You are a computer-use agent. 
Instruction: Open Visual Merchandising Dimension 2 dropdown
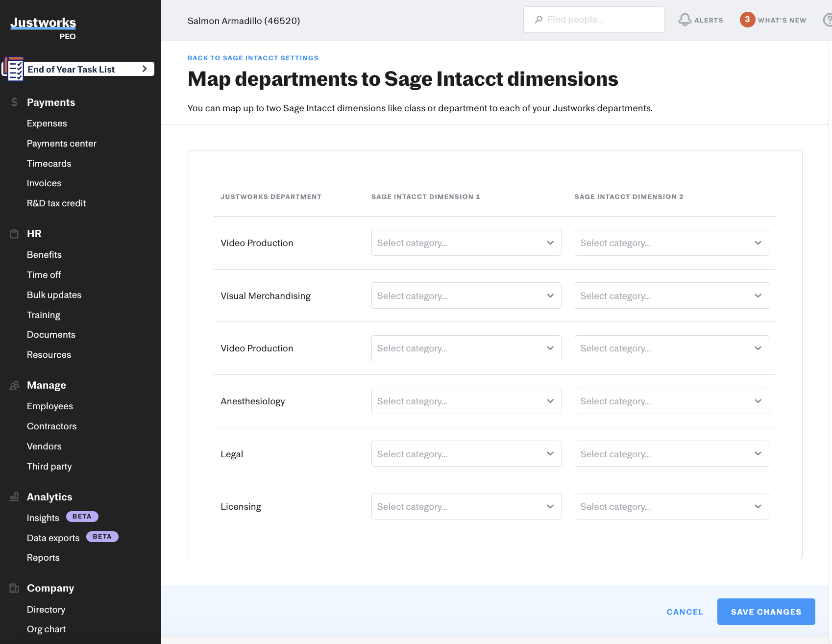click(672, 296)
